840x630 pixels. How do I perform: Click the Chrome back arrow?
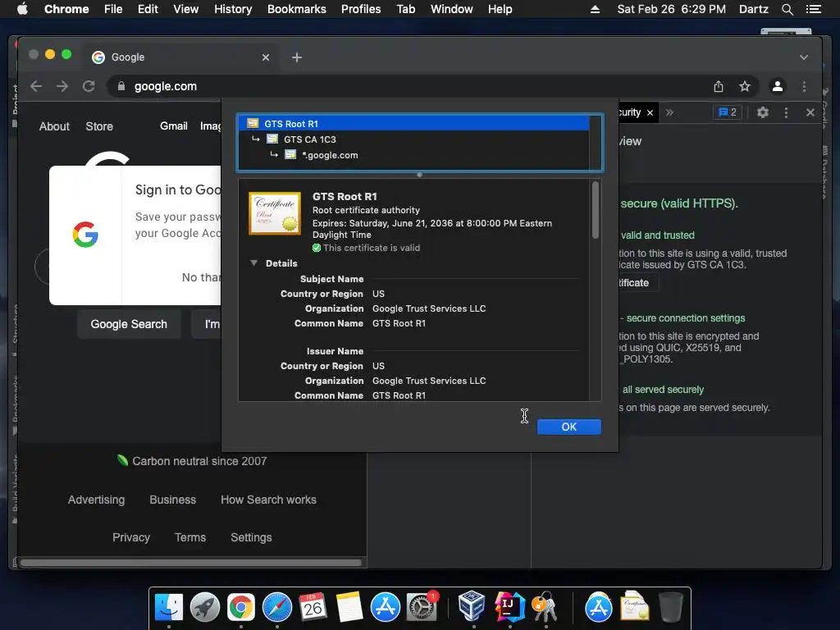(36, 86)
